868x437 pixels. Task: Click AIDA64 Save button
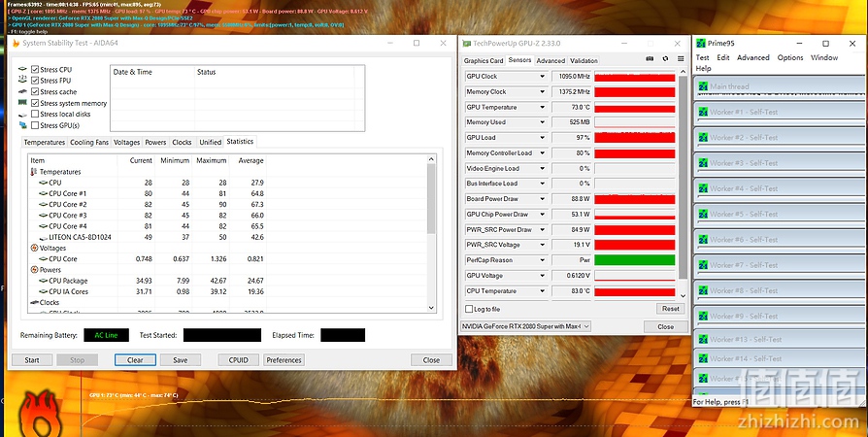pyautogui.click(x=181, y=360)
